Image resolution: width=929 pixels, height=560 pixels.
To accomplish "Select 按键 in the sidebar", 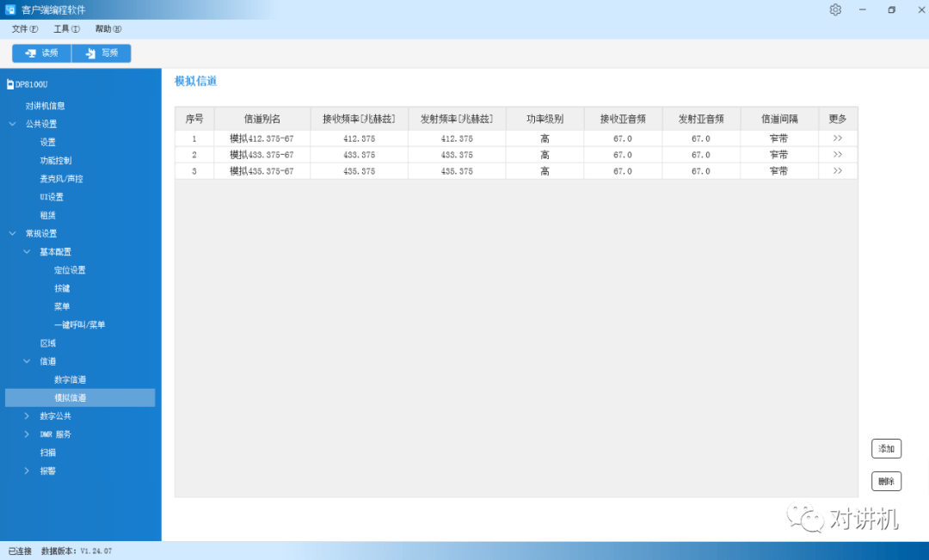I will tap(62, 288).
